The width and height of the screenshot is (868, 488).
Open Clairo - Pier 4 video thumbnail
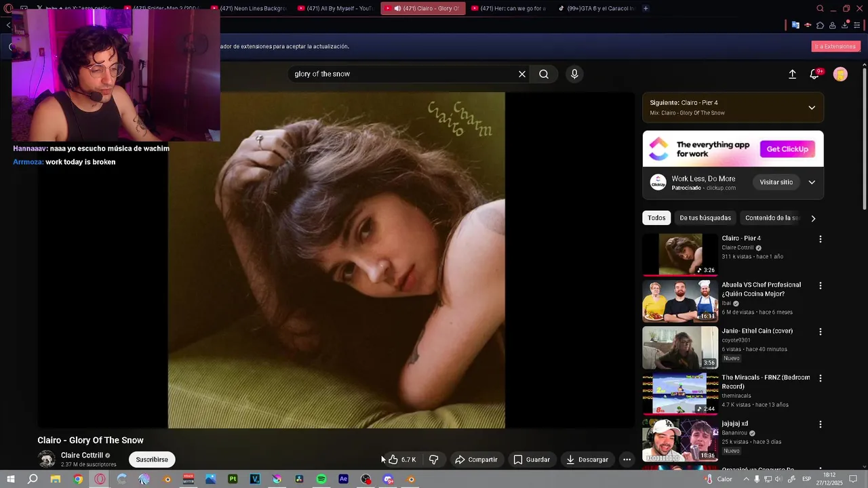(680, 255)
